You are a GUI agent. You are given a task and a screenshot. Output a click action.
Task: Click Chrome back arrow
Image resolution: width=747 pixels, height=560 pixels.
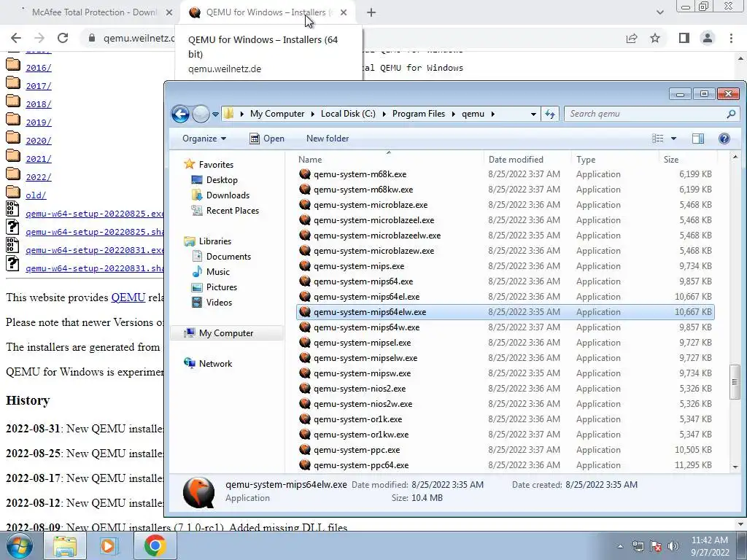click(16, 38)
